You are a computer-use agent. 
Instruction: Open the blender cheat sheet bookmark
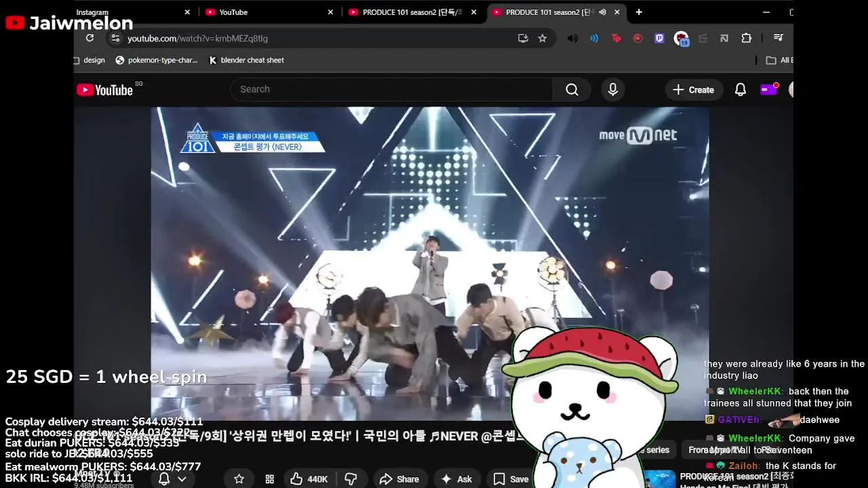coord(246,60)
